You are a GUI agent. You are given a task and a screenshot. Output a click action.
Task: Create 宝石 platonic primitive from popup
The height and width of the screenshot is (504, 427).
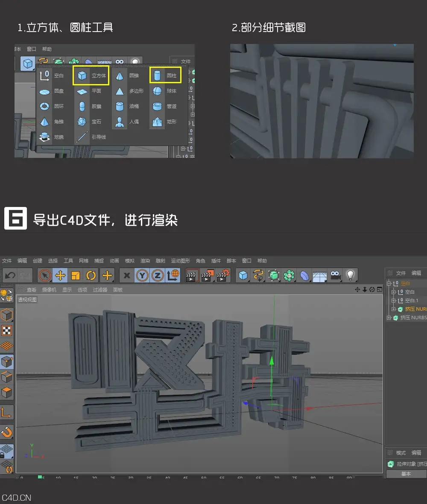click(x=89, y=122)
